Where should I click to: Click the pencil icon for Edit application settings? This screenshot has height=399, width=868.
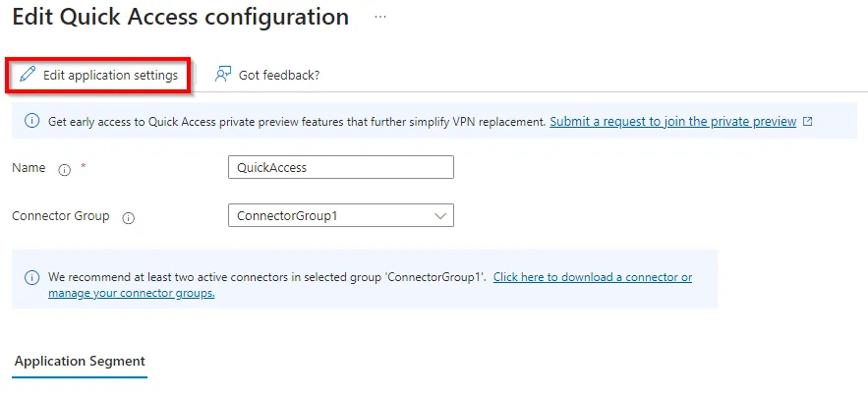(28, 75)
